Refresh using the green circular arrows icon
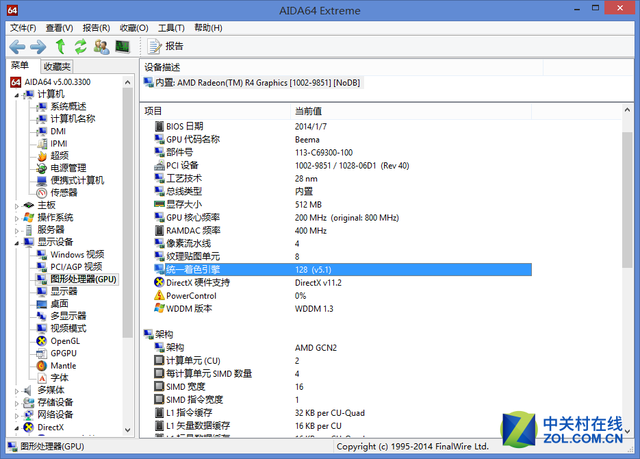 80,47
